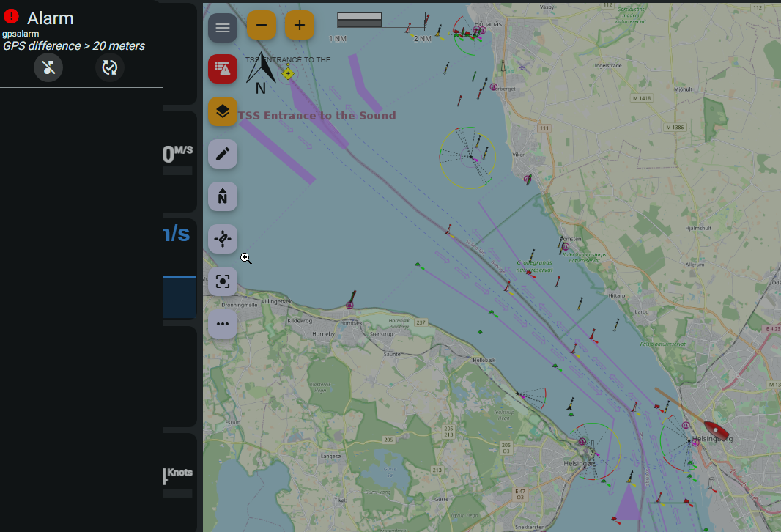781x532 pixels.
Task: Center the map on vessel
Action: tap(223, 281)
